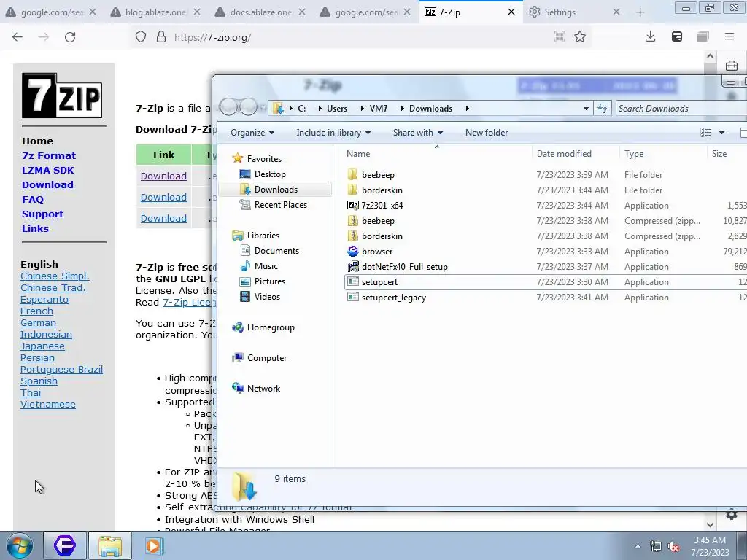Open the Share with dropdown
The image size is (747, 560).
[418, 133]
